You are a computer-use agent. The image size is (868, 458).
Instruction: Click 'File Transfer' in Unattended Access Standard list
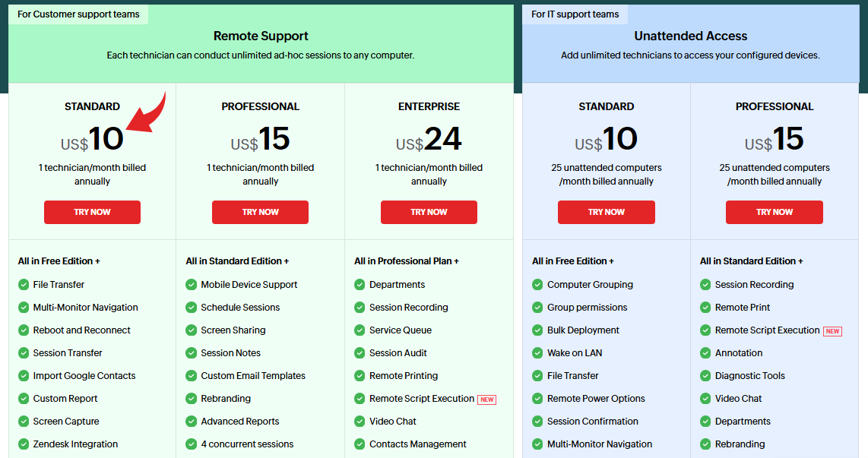[x=573, y=375]
